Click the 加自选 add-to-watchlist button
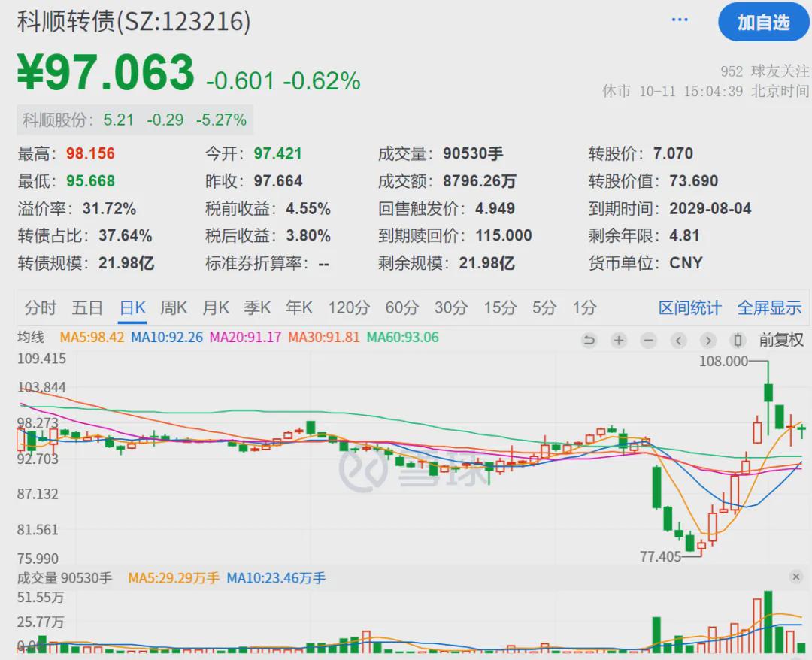Image resolution: width=812 pixels, height=660 pixels. (x=763, y=23)
